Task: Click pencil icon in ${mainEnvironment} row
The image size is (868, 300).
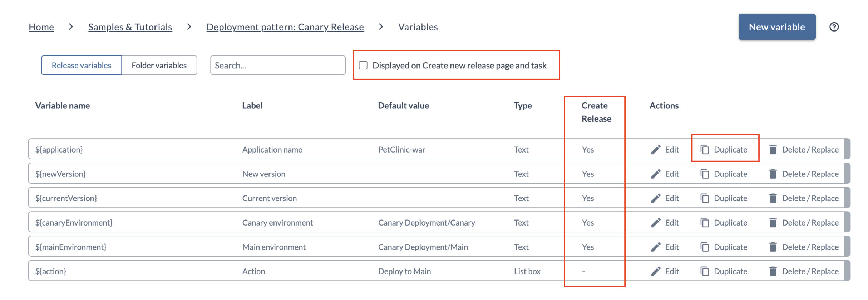Action: pyautogui.click(x=656, y=247)
